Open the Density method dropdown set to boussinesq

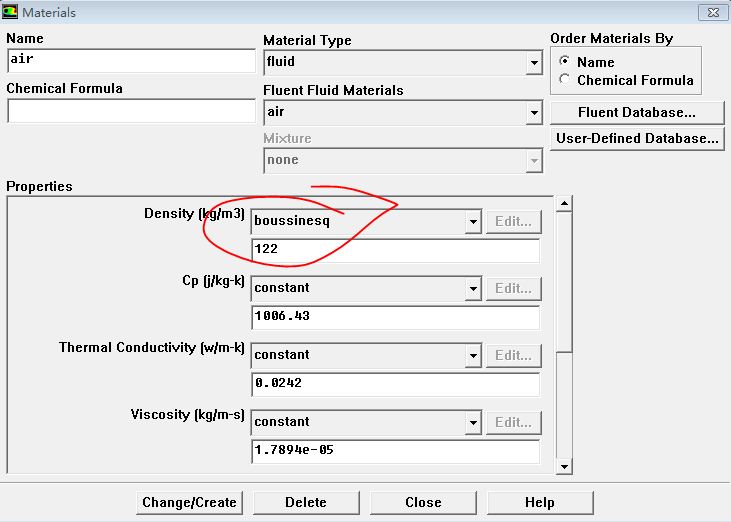click(x=473, y=221)
